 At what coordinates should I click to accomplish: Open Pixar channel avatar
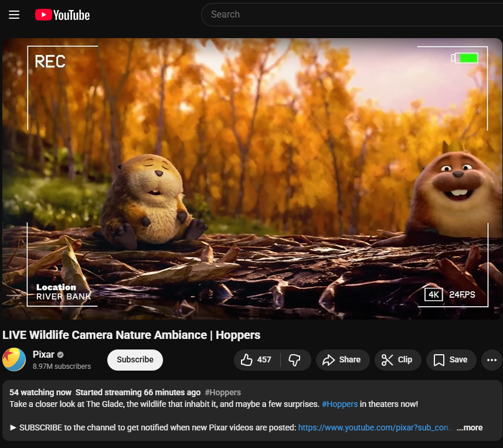[x=14, y=359]
